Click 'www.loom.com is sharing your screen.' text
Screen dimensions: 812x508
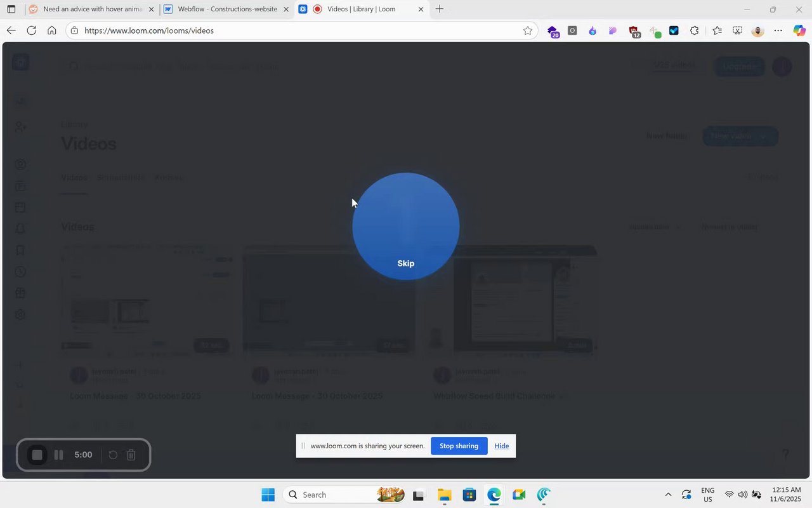(x=367, y=446)
